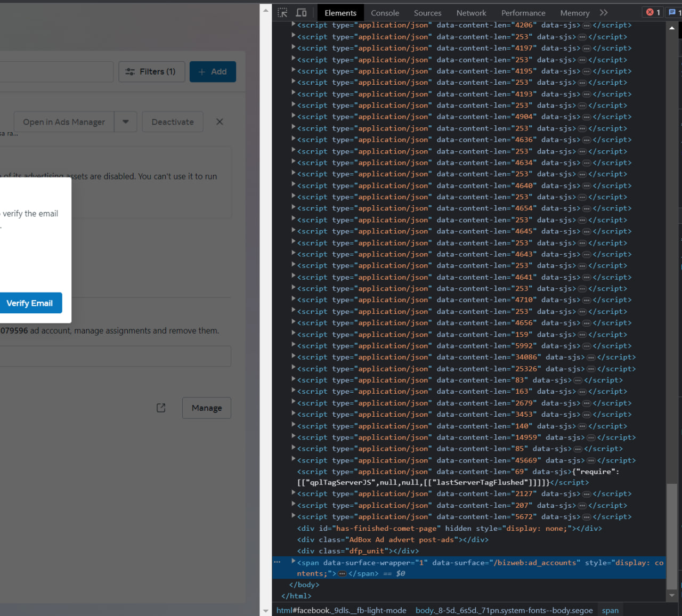Click the Deactivate button

(x=173, y=121)
